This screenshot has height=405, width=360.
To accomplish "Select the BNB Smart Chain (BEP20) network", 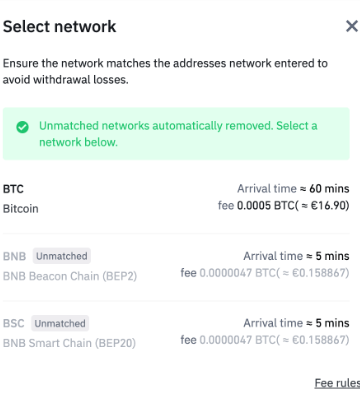I will (x=176, y=333).
